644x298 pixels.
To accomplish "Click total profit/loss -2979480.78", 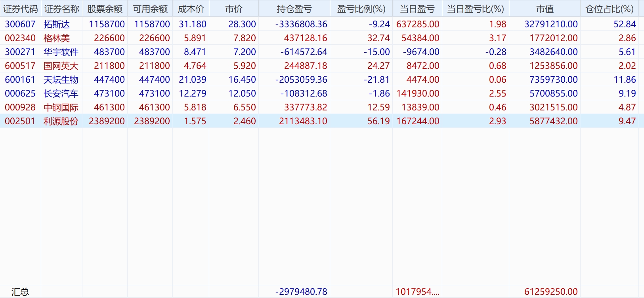I will (x=301, y=292).
